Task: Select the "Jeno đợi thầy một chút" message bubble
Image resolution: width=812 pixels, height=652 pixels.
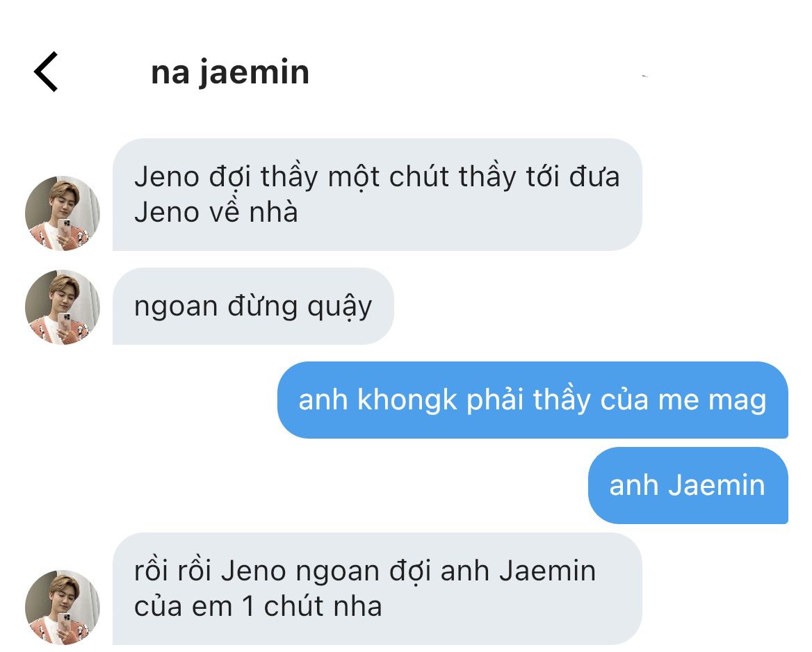Action: (x=377, y=195)
